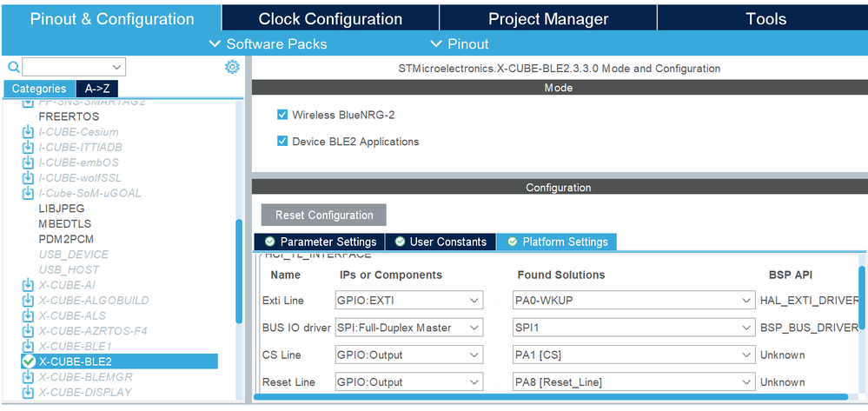Click download icon beside I-CUBE-embOS
The width and height of the screenshot is (868, 411).
[28, 162]
